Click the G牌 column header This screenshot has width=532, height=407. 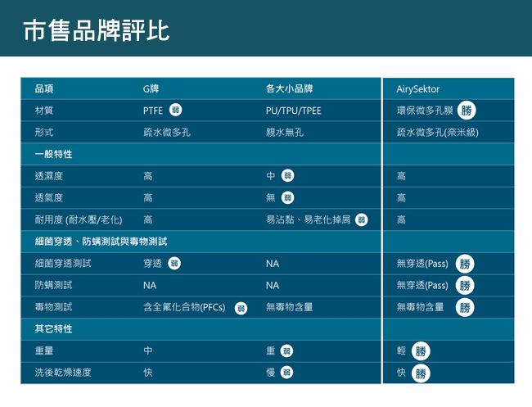click(151, 89)
